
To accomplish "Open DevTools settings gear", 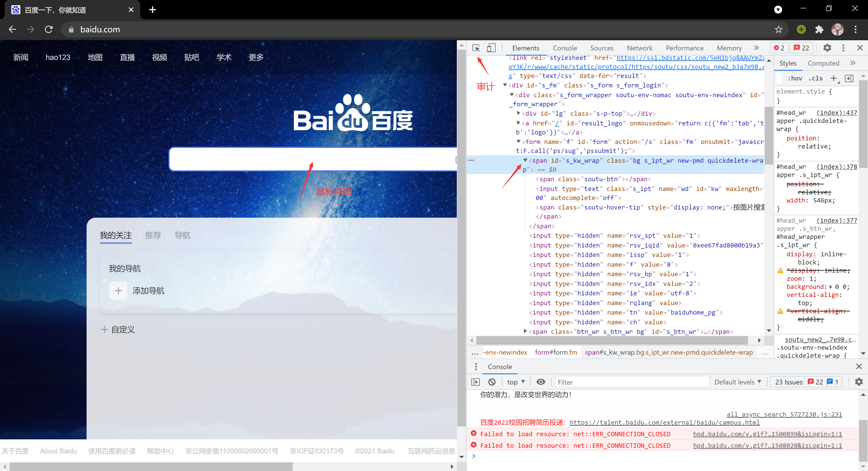I will (827, 48).
